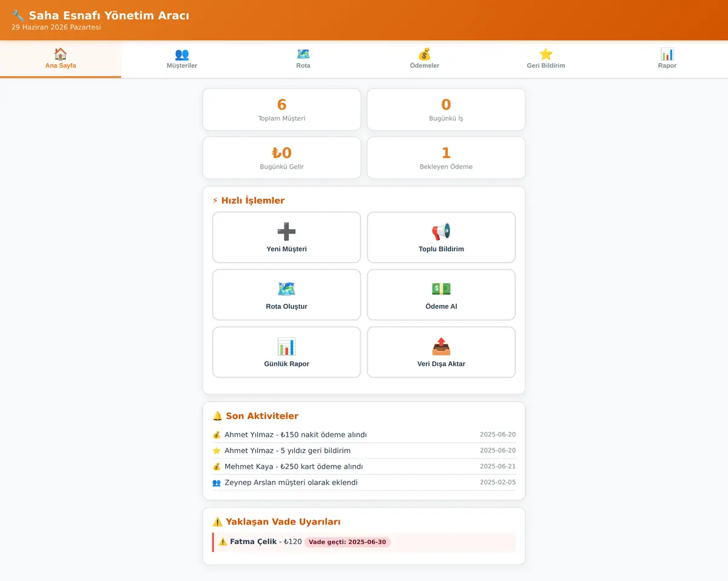Click the "Yaklaşan Vade Uyarıları" heading
The height and width of the screenshot is (581, 728).
coord(277,522)
